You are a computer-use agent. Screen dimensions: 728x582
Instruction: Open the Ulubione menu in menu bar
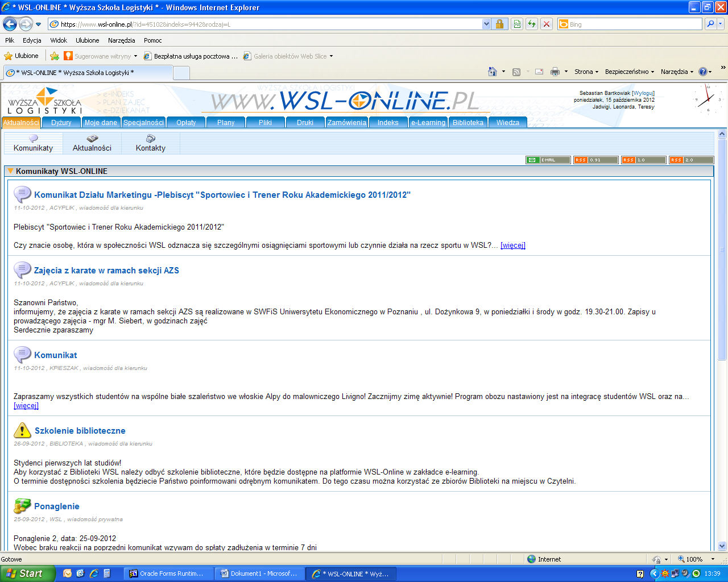87,40
